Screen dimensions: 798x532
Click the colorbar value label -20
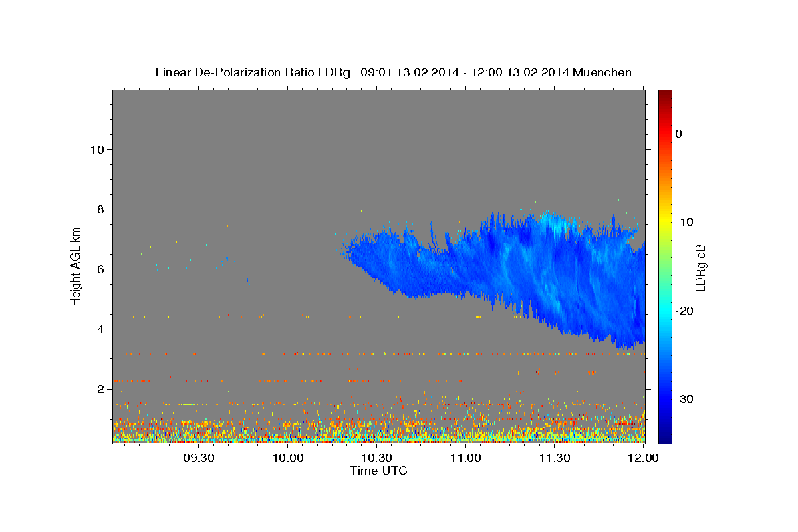[684, 311]
